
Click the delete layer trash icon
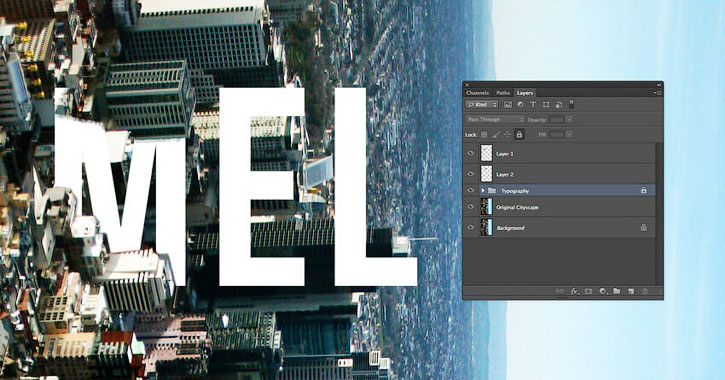click(645, 291)
